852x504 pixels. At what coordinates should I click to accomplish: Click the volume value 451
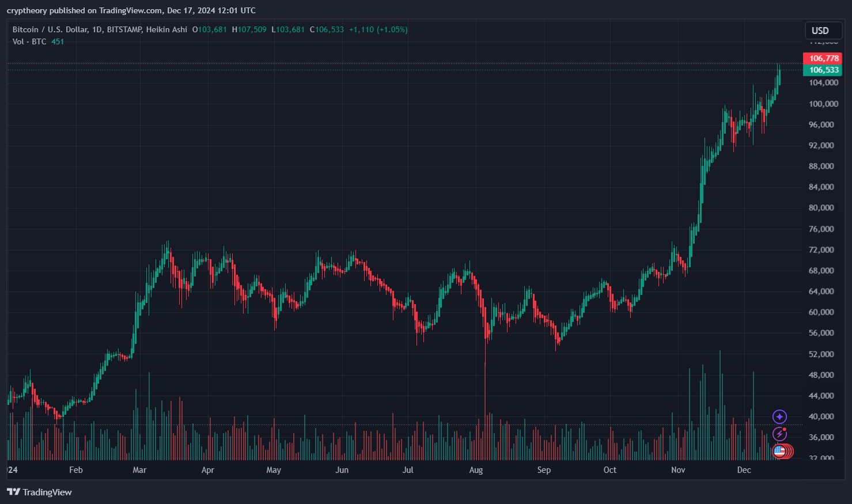[58, 41]
